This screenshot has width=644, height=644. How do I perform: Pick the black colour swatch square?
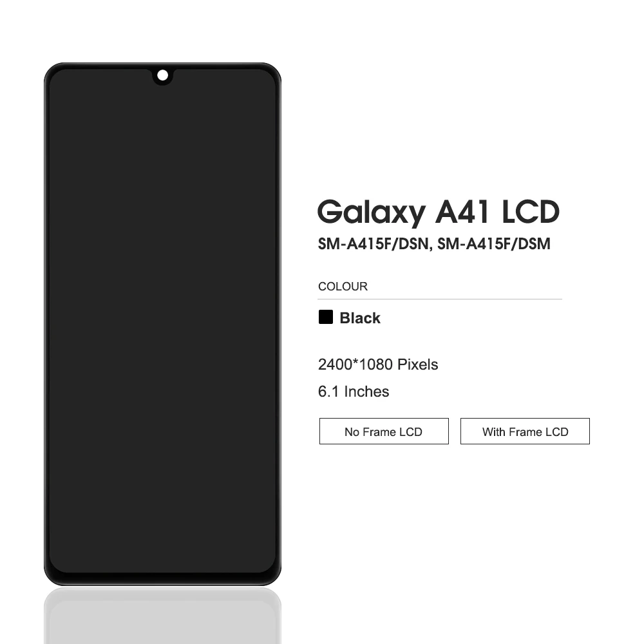click(x=326, y=317)
